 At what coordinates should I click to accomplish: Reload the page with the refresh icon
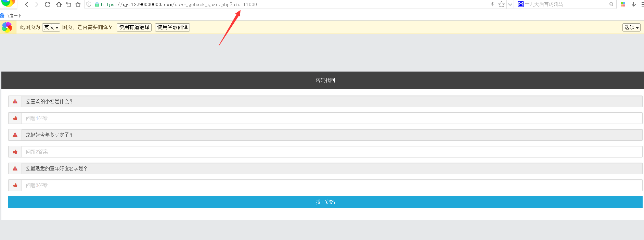[48, 4]
